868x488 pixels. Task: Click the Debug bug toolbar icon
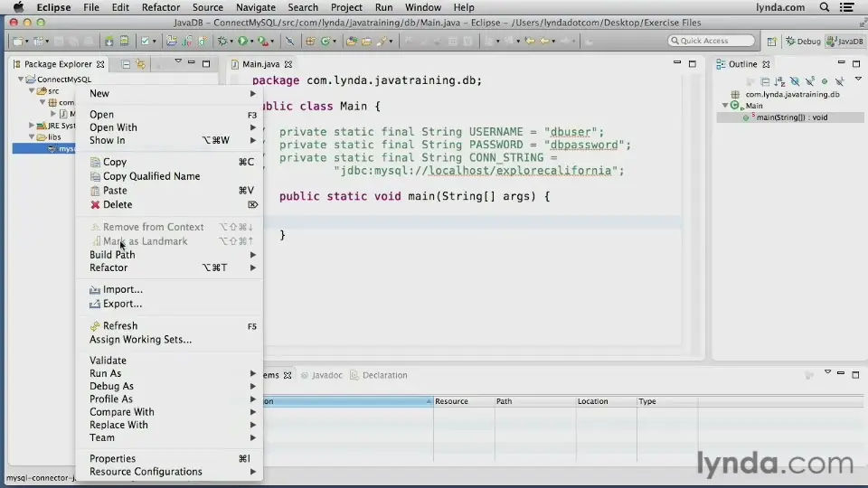click(222, 41)
